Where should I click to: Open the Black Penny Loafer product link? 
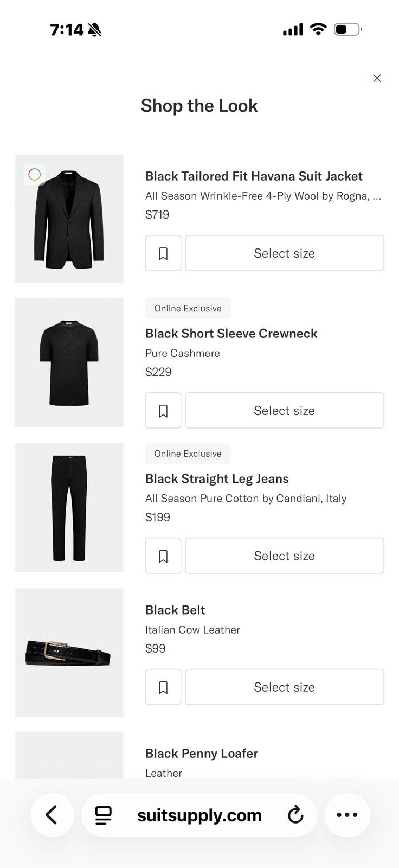pos(202,754)
